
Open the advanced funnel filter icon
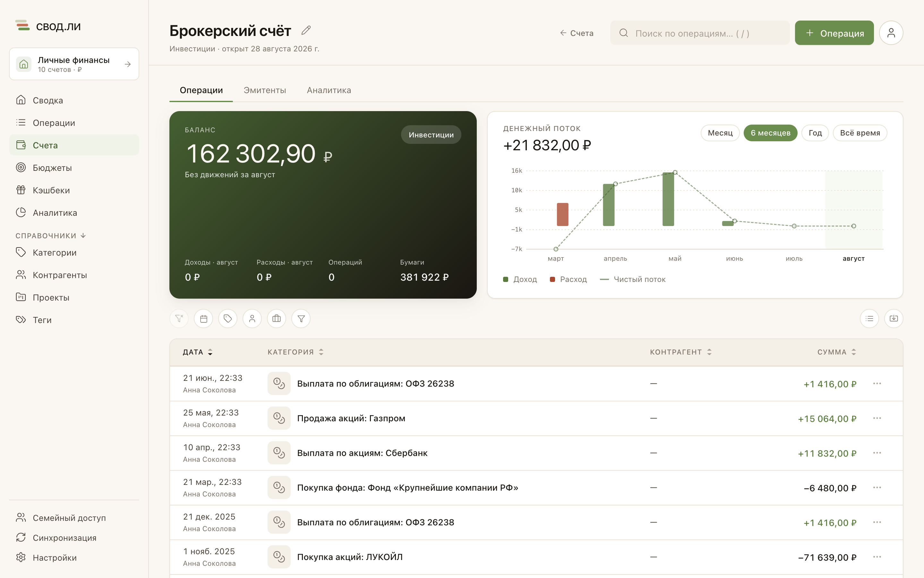(x=301, y=319)
